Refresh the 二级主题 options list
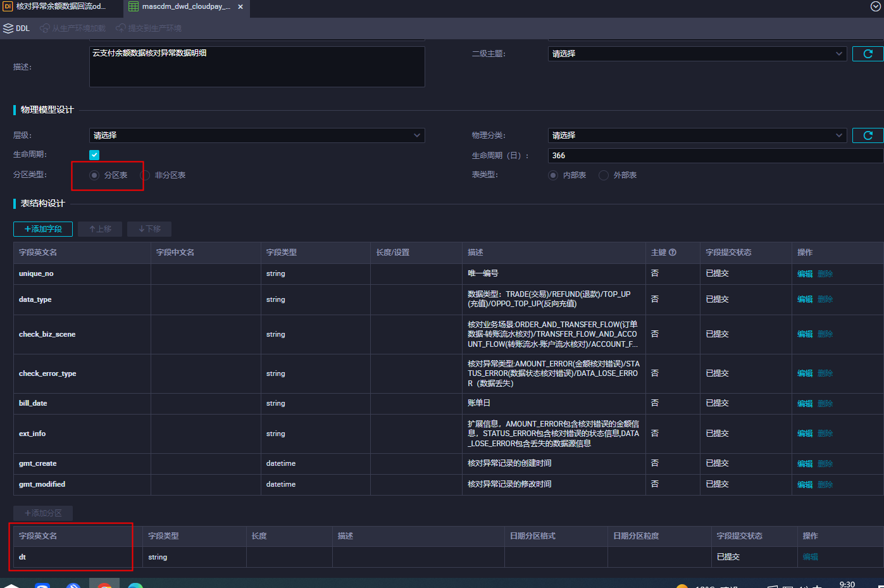 868,54
